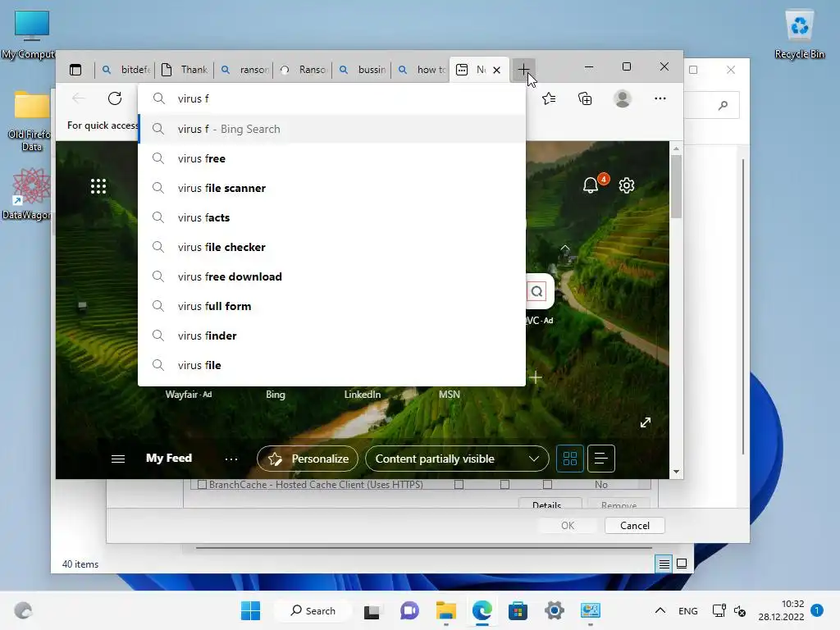Image resolution: width=840 pixels, height=630 pixels.
Task: Select the Old Firefox Data folder
Action: tap(32, 121)
